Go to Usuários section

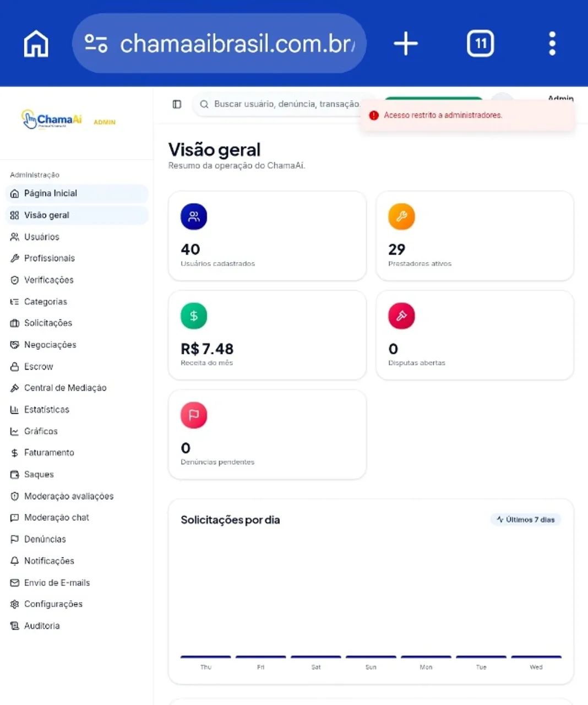(77, 237)
